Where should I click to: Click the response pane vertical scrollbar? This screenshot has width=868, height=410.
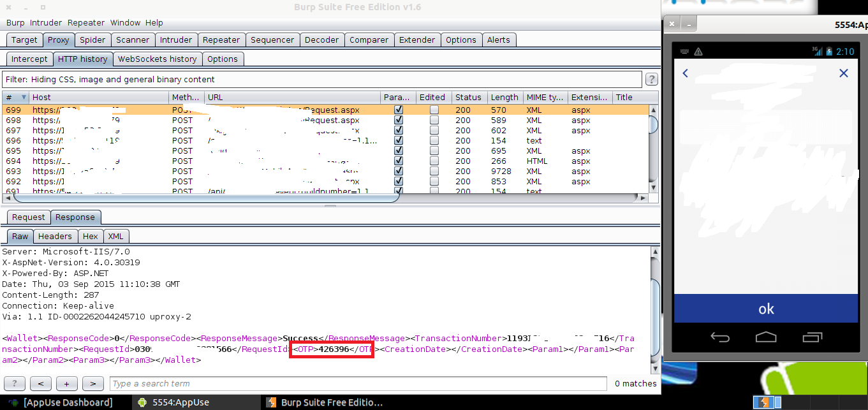[655, 311]
